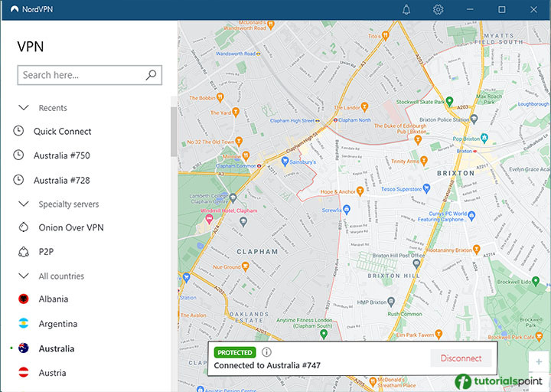Click the Pop Brixton map pin

484,138
